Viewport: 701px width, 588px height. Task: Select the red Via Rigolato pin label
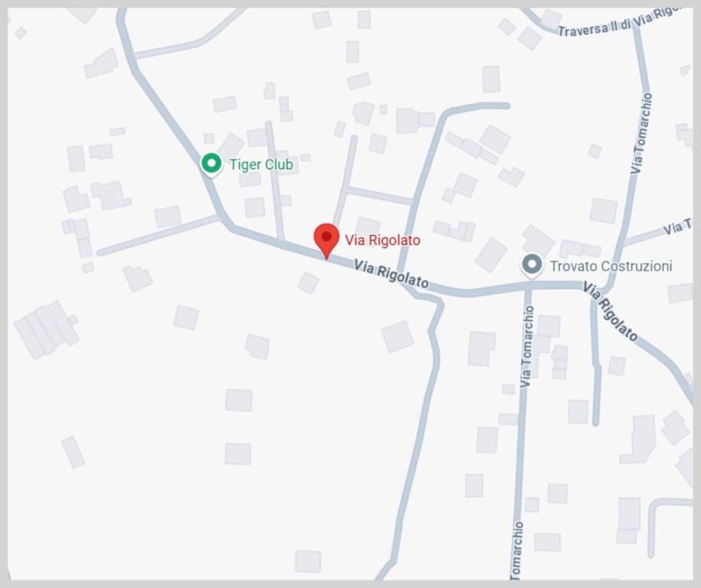(382, 240)
